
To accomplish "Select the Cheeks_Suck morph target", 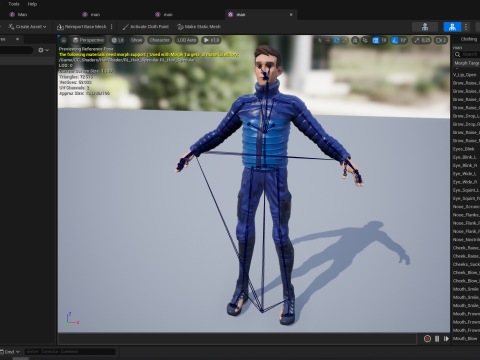I will pyautogui.click(x=466, y=264).
